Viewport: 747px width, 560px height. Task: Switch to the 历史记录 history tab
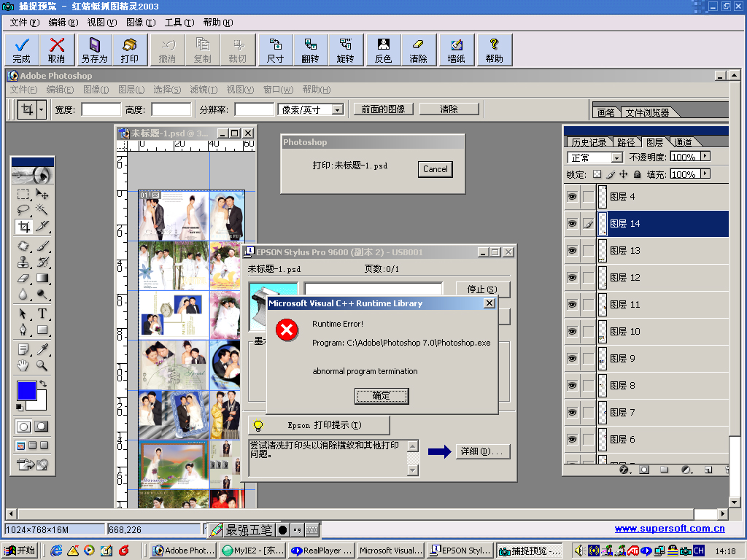589,142
